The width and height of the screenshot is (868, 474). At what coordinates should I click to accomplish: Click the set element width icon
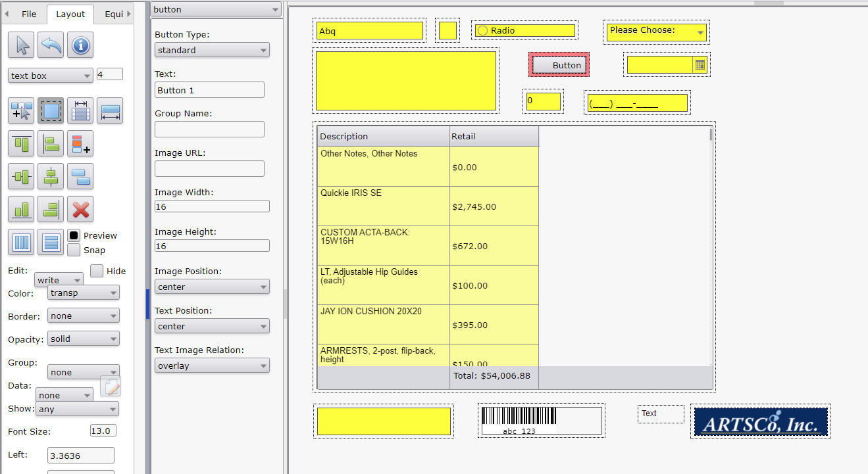tap(110, 110)
